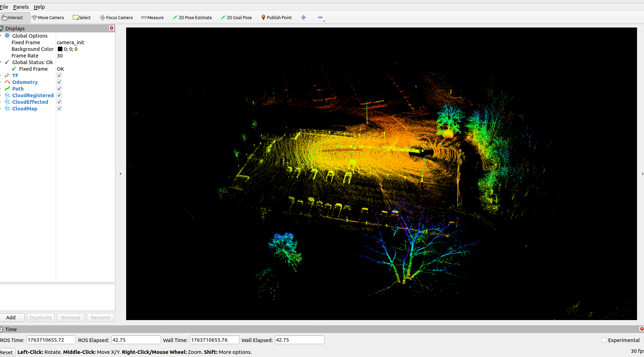Disable the Path display checkbox

click(59, 88)
